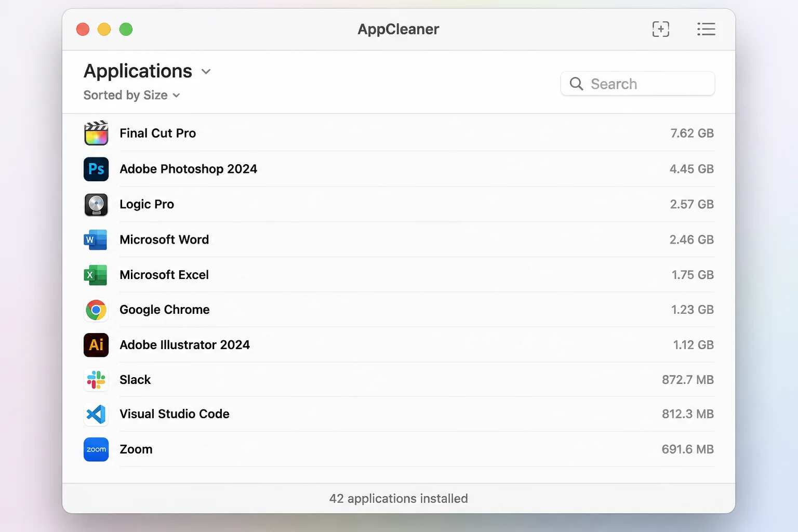Select the Adobe Photoshop 2024 name
Image resolution: width=798 pixels, height=532 pixels.
(x=189, y=169)
